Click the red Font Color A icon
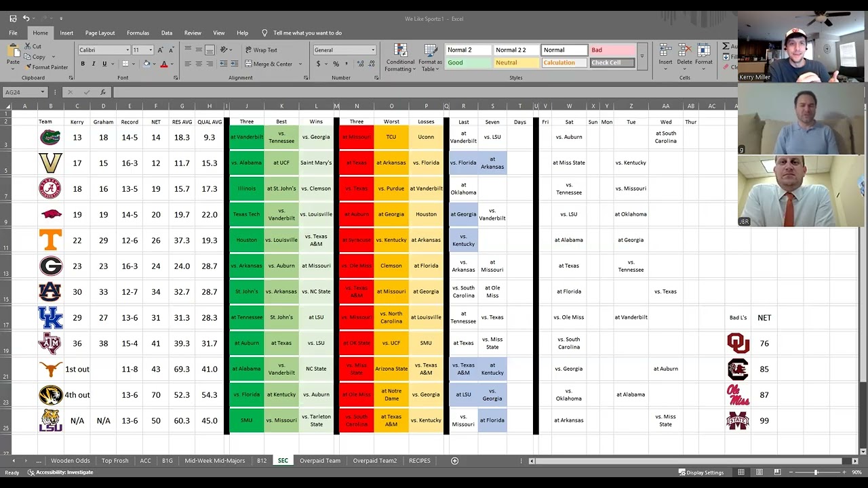 click(163, 64)
